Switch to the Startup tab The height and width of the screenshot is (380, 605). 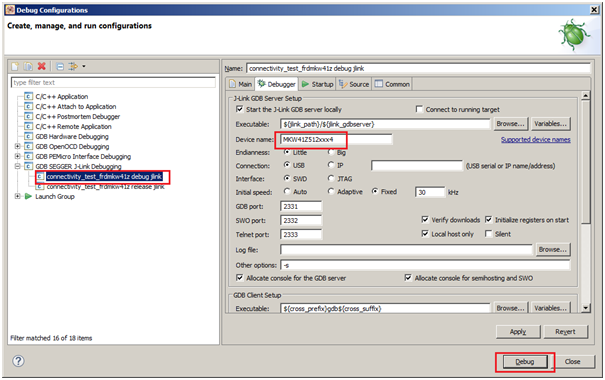pos(317,84)
